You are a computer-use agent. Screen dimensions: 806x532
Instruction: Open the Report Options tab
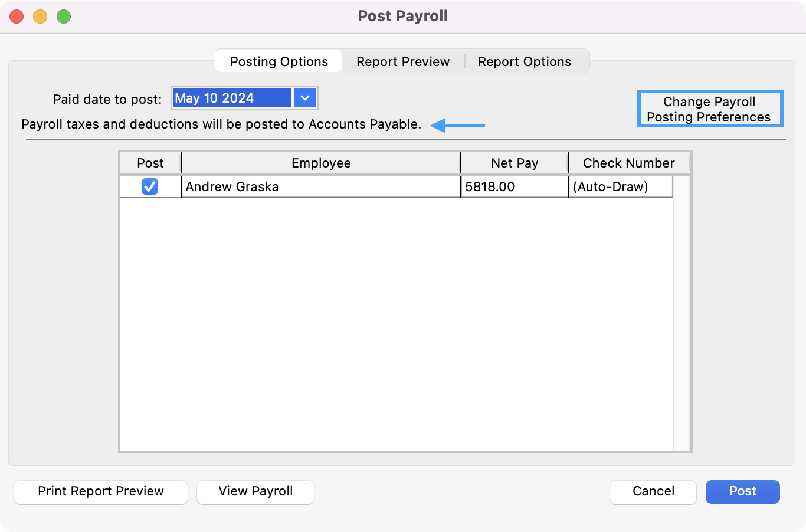point(524,61)
